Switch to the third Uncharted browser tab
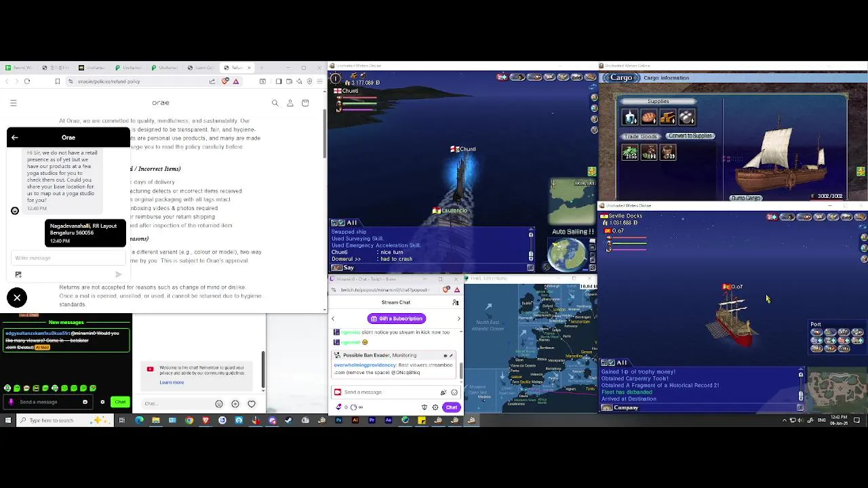Image resolution: width=868 pixels, height=488 pixels. coord(165,68)
